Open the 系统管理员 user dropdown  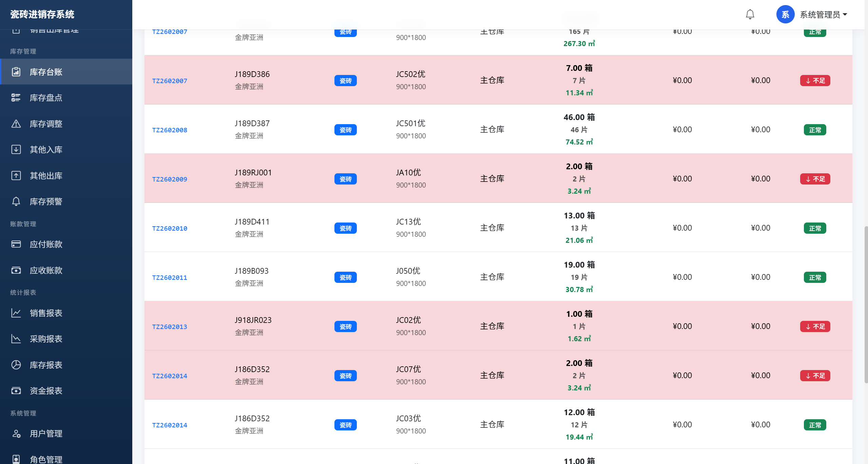coord(824,15)
